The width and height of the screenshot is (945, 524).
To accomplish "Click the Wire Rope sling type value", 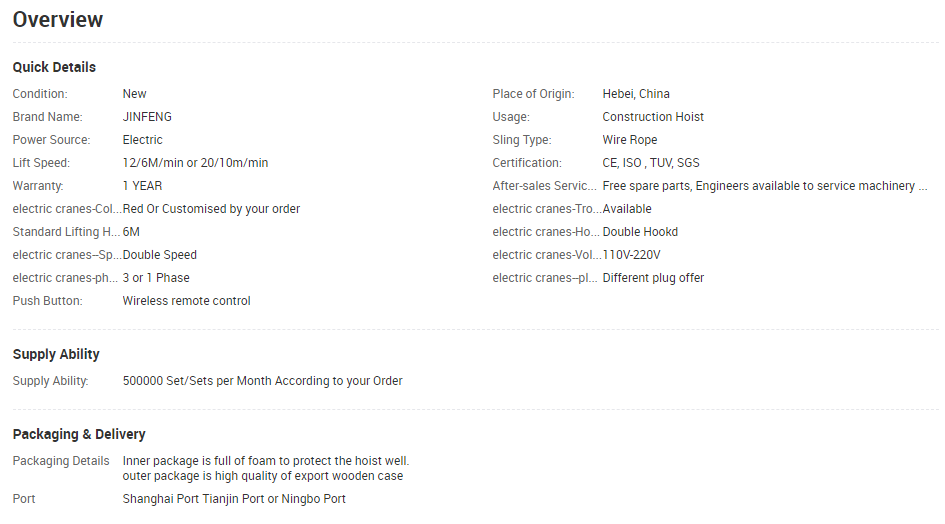I will (630, 140).
